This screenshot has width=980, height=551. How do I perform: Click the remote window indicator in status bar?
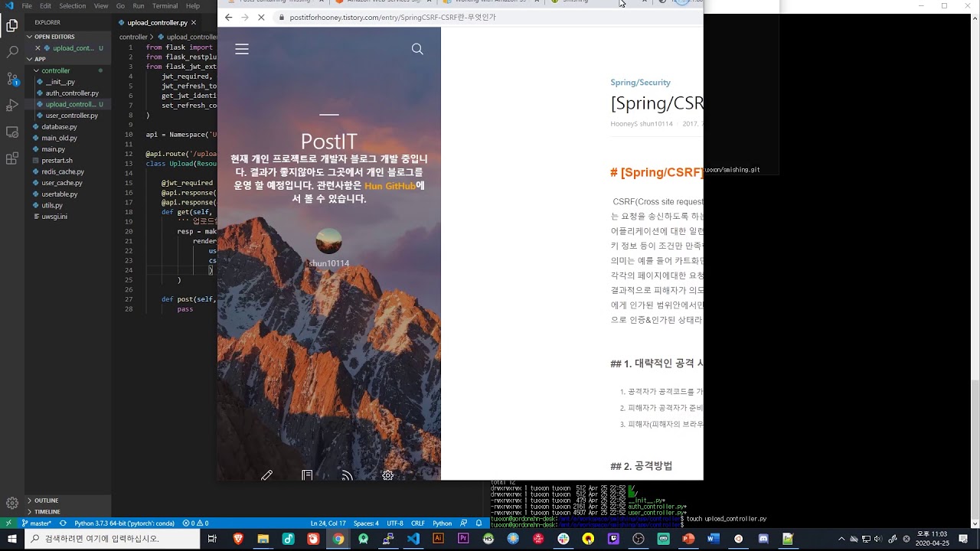point(8,523)
